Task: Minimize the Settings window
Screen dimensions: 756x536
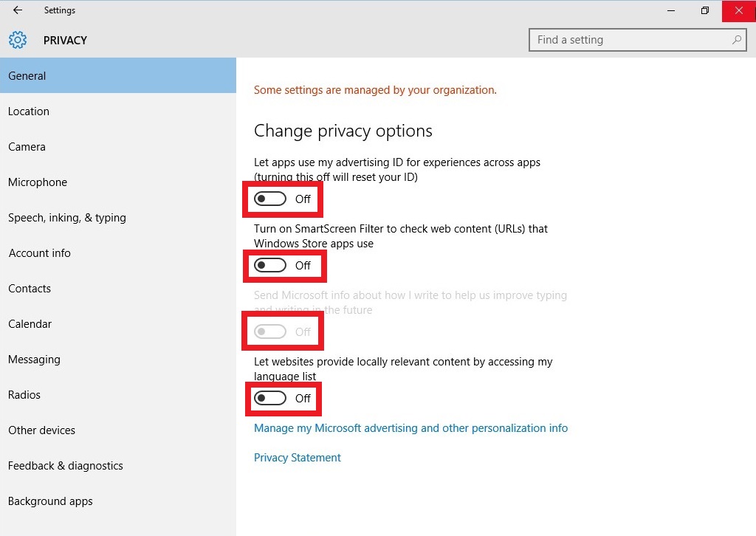Action: coord(671,10)
